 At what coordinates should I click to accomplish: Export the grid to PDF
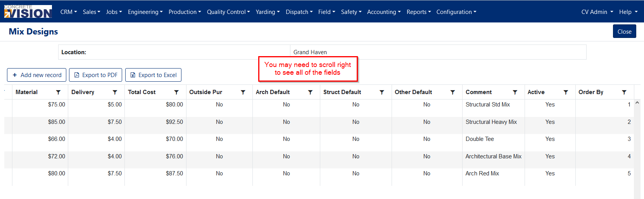96,75
